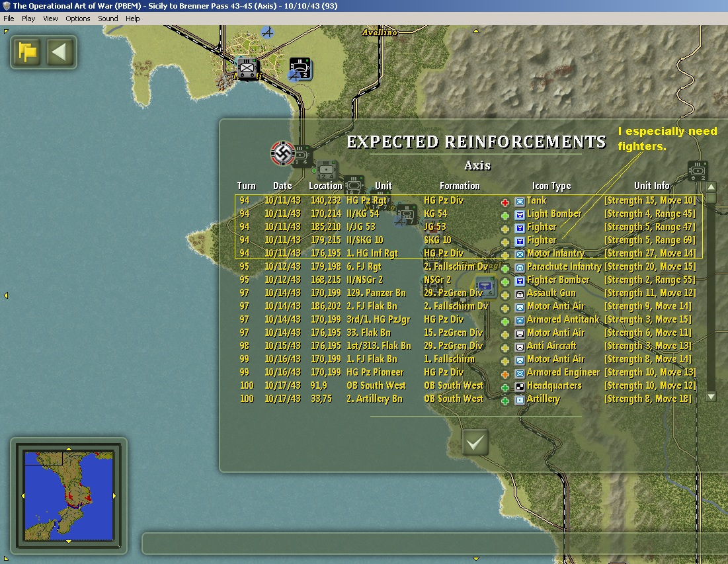Screen dimensions: 728x564
Task: Click the map scroll-up arrow at top edge
Action: [x=476, y=31]
